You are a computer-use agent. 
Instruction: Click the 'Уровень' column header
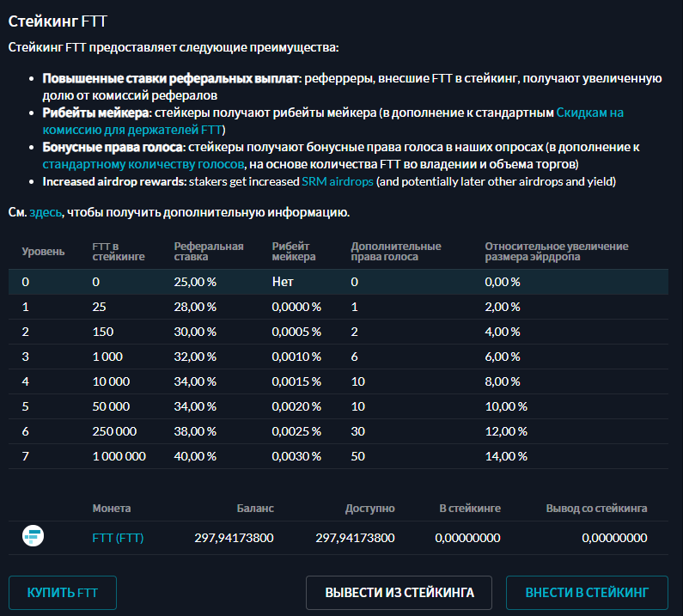coord(43,252)
